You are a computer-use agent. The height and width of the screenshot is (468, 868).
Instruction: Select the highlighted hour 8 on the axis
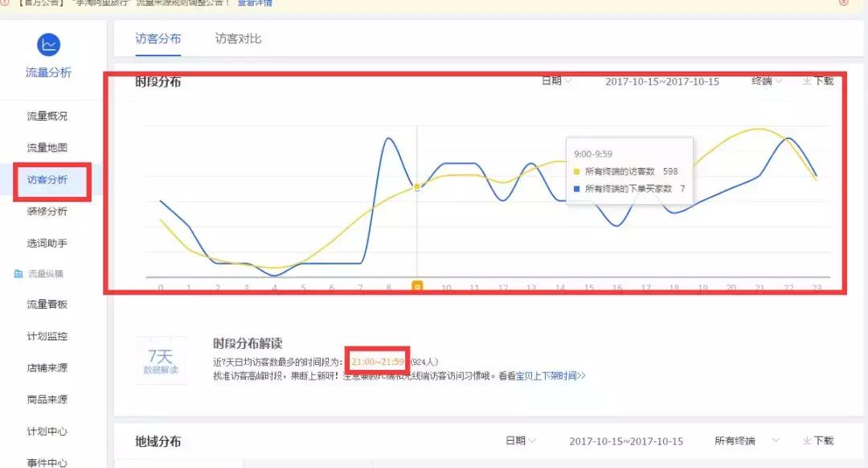click(x=418, y=285)
